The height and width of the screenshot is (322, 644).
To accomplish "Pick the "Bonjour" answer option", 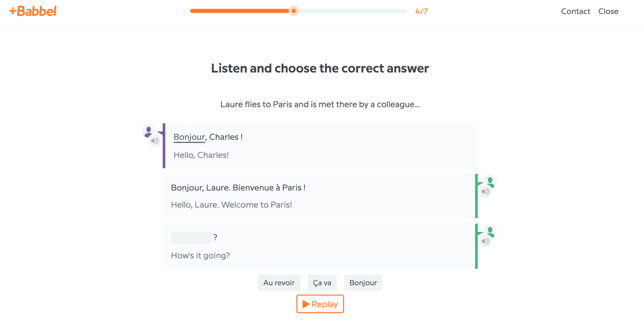I will [x=363, y=282].
